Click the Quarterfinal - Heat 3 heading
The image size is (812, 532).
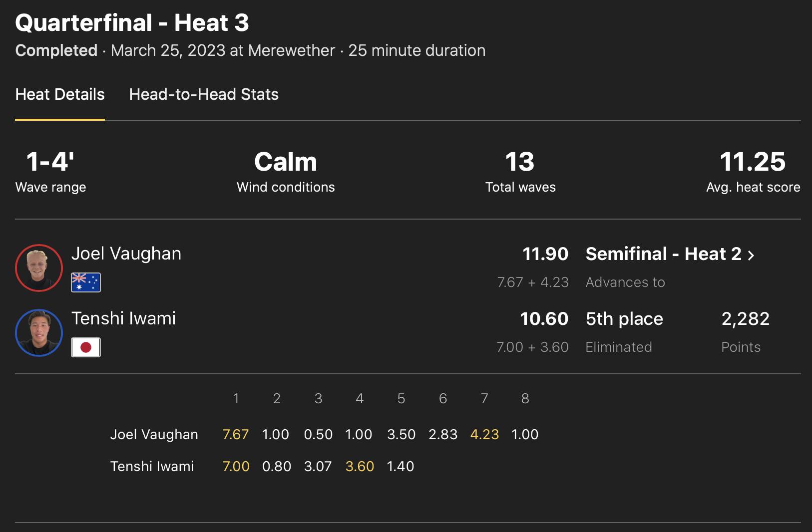pyautogui.click(x=132, y=23)
